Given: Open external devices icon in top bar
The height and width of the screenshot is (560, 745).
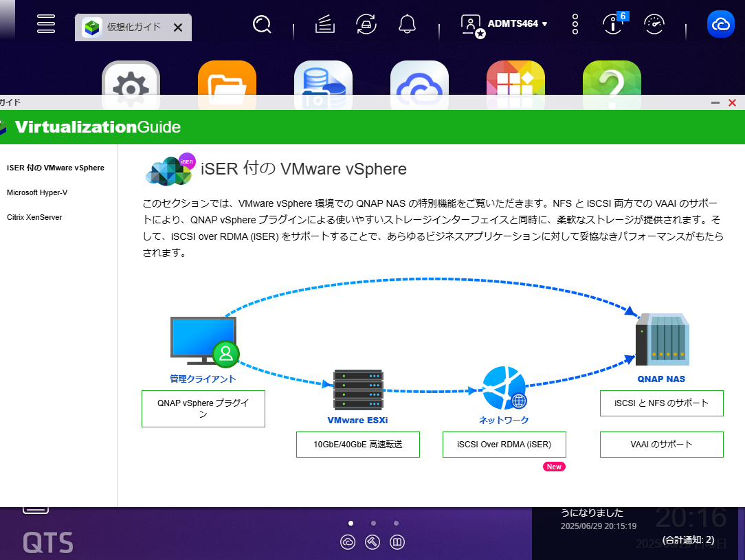Looking at the screenshot, I should click(x=366, y=24).
